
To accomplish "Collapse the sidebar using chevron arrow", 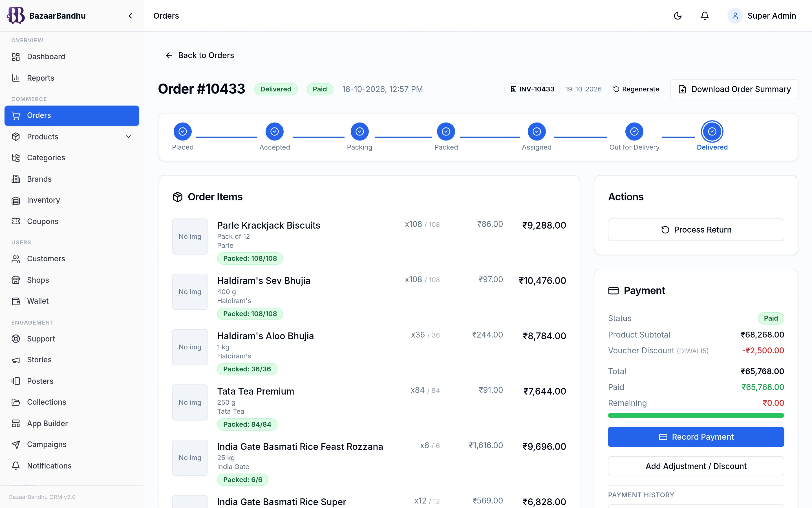I will click(131, 16).
